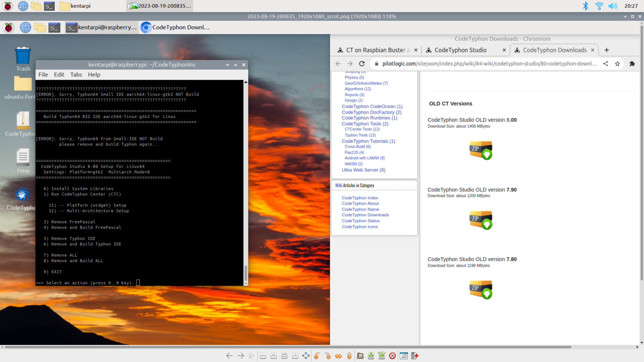Download CodeTyphon OLD version 7.80 ZIP
The height and width of the screenshot is (362, 644).
tap(481, 290)
